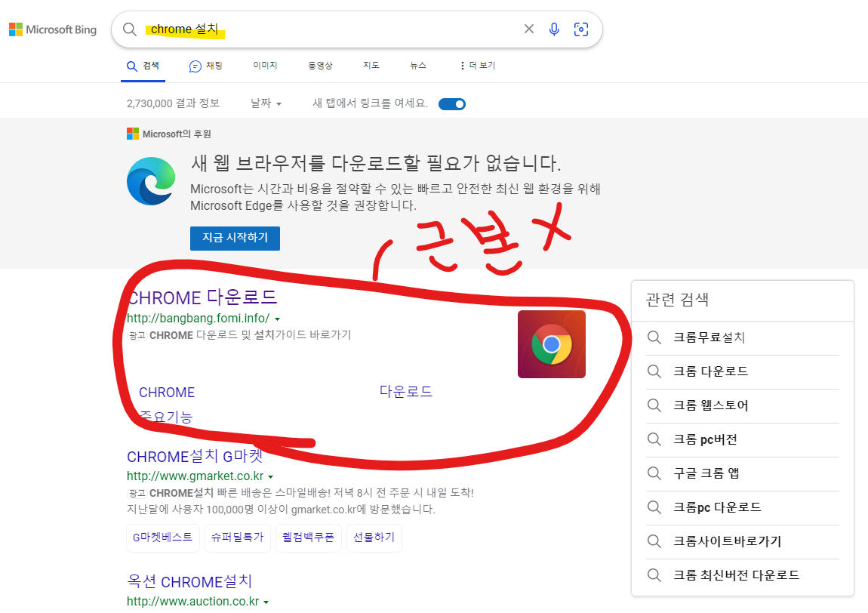Click the bangbang.fomi.info URL text
The image size is (868, 613).
[x=199, y=319]
